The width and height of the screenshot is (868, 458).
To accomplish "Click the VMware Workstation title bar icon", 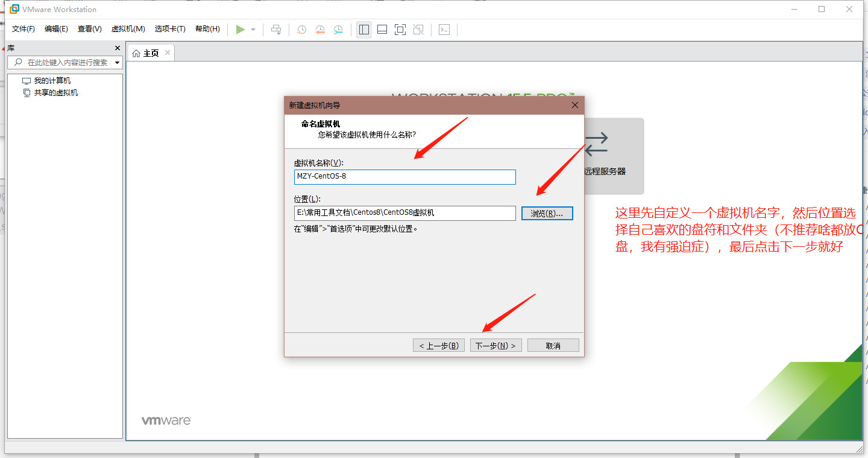I will [x=14, y=9].
